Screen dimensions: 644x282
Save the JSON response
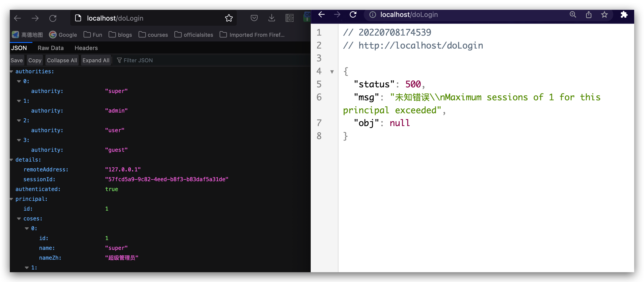17,60
